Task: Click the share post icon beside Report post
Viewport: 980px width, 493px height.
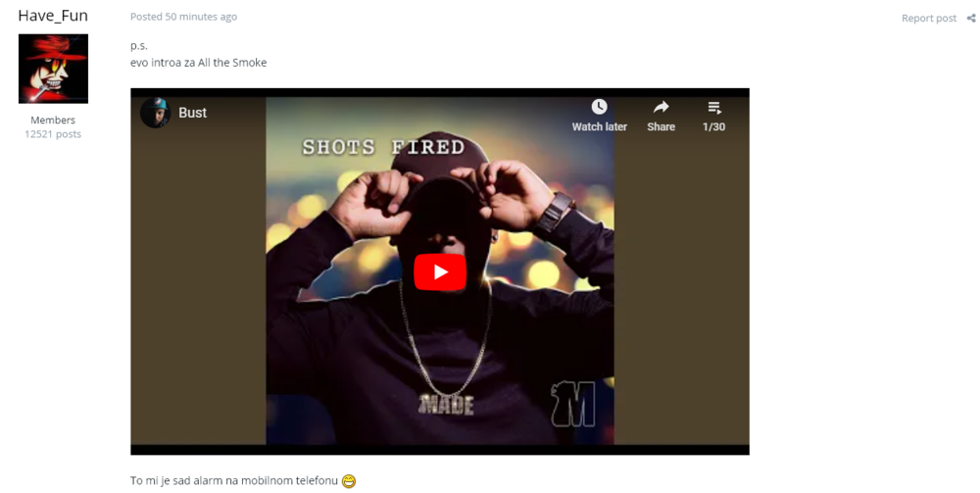Action: 971,18
